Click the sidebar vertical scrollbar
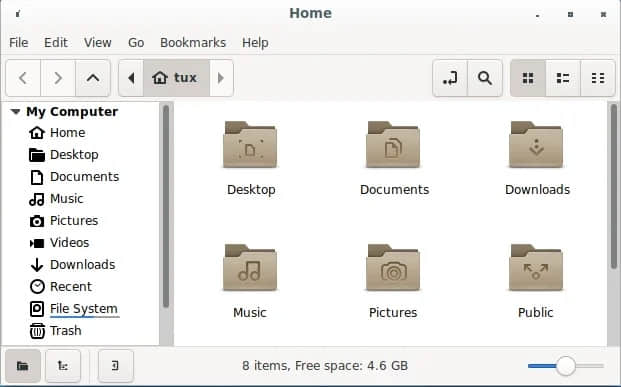Image resolution: width=621 pixels, height=387 pixels. point(166,206)
